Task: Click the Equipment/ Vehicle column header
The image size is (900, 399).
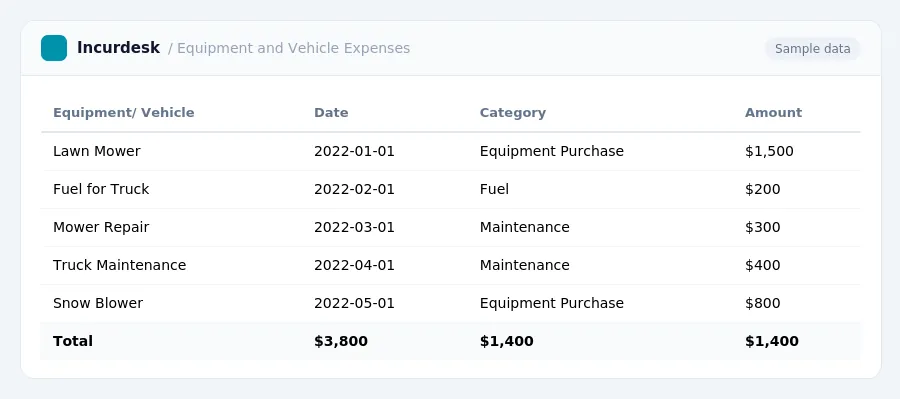Action: coord(123,113)
